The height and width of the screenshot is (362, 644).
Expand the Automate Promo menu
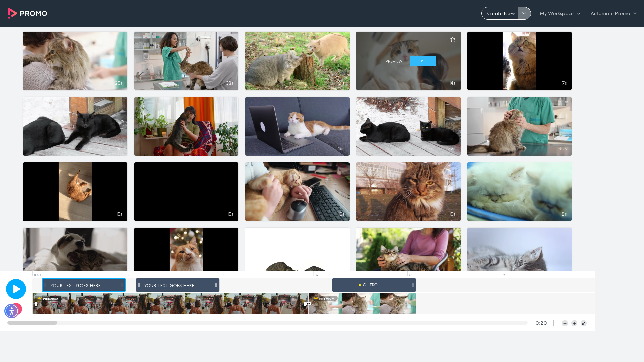pos(613,13)
